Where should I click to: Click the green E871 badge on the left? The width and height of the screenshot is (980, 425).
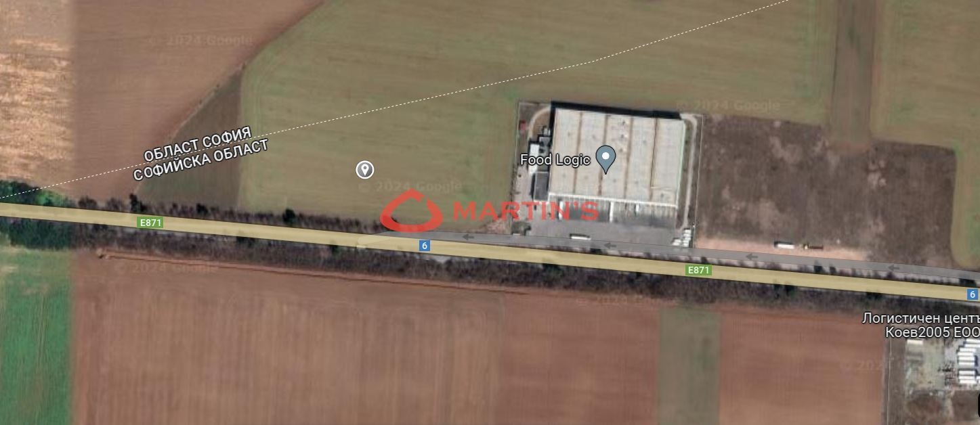click(x=150, y=222)
